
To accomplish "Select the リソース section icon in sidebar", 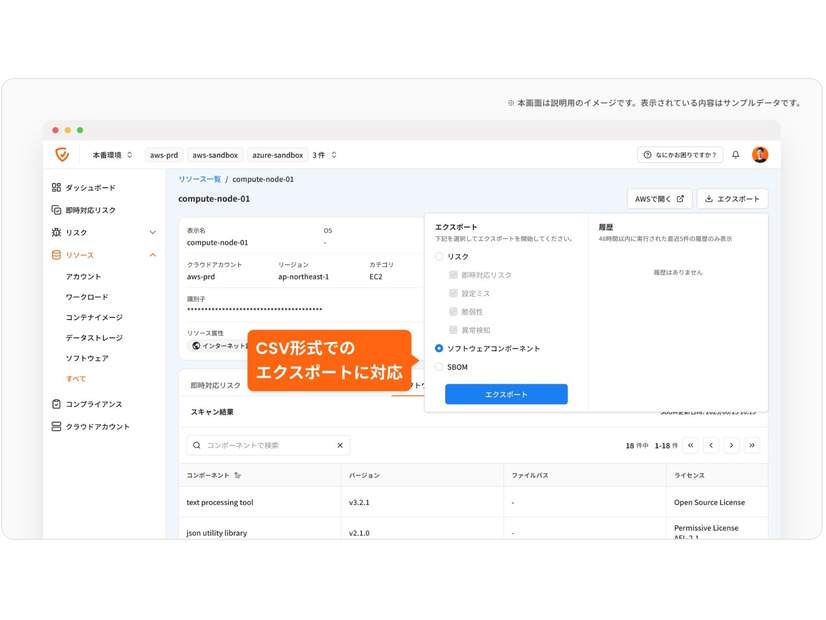I will click(58, 255).
